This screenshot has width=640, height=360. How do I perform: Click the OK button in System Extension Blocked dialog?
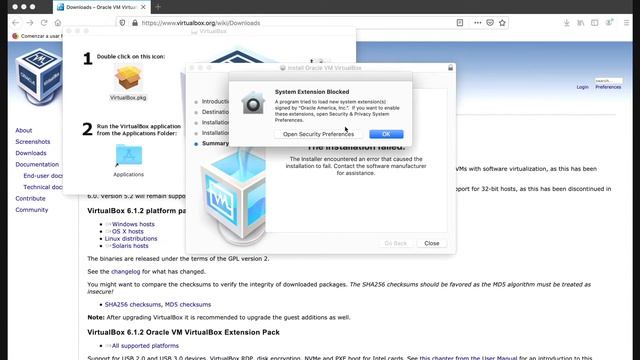(x=386, y=134)
